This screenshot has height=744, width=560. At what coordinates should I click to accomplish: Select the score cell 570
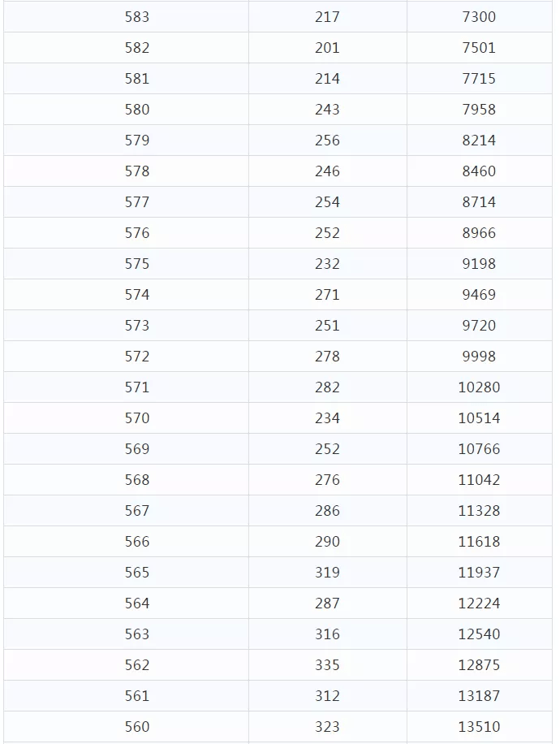click(137, 418)
